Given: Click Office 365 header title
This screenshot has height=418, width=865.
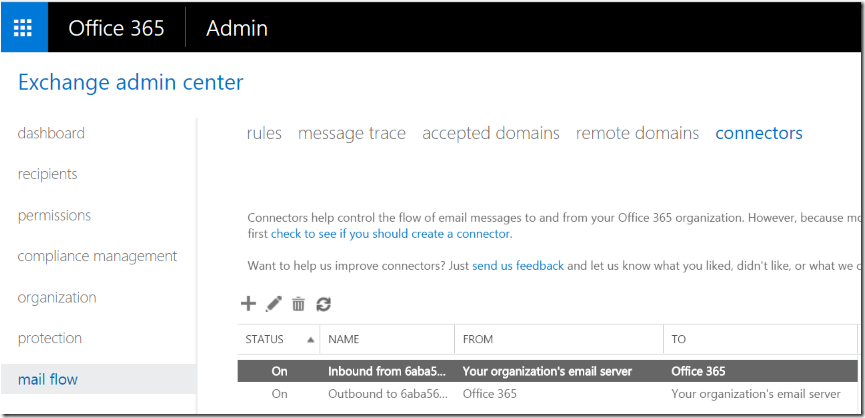Looking at the screenshot, I should [x=116, y=28].
